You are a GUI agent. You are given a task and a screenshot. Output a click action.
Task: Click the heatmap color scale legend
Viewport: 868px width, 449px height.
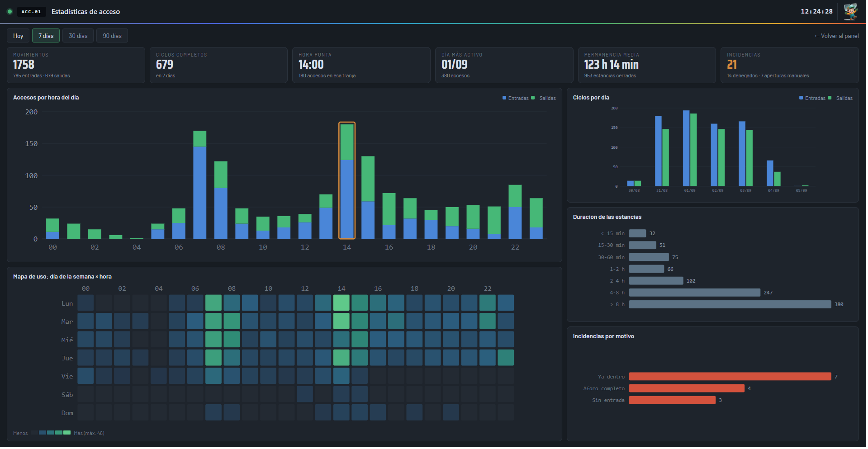(51, 433)
